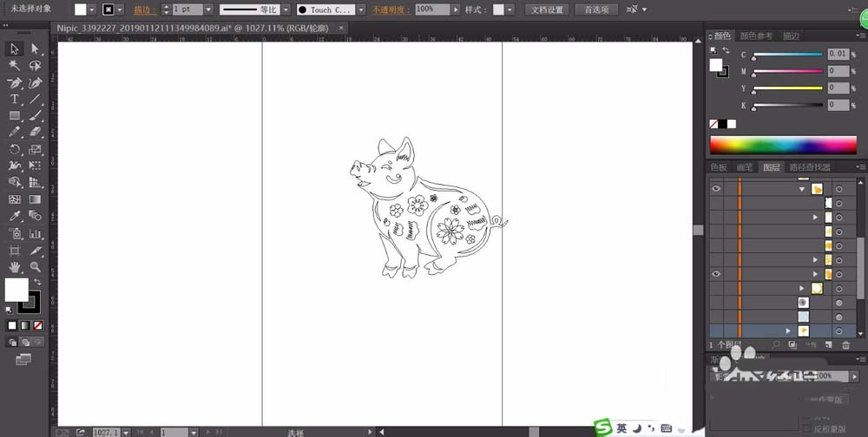This screenshot has width=868, height=437.
Task: Select the Perspective Grid tool
Action: tap(36, 182)
